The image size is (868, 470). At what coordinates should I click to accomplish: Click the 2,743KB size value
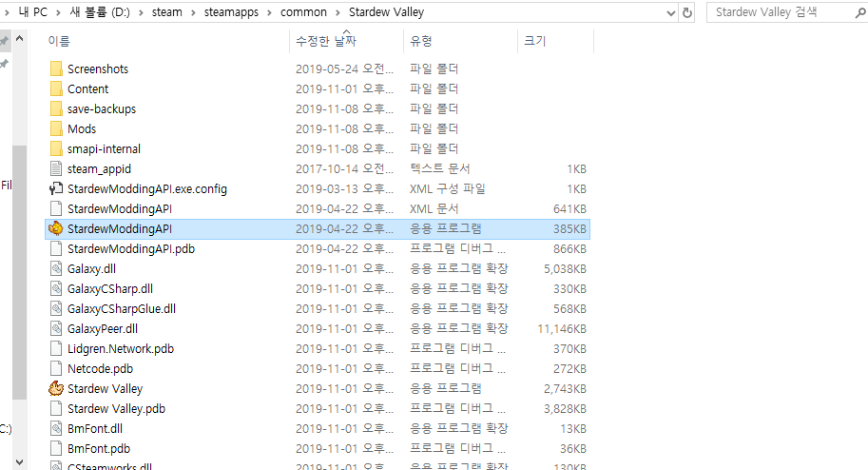click(565, 388)
